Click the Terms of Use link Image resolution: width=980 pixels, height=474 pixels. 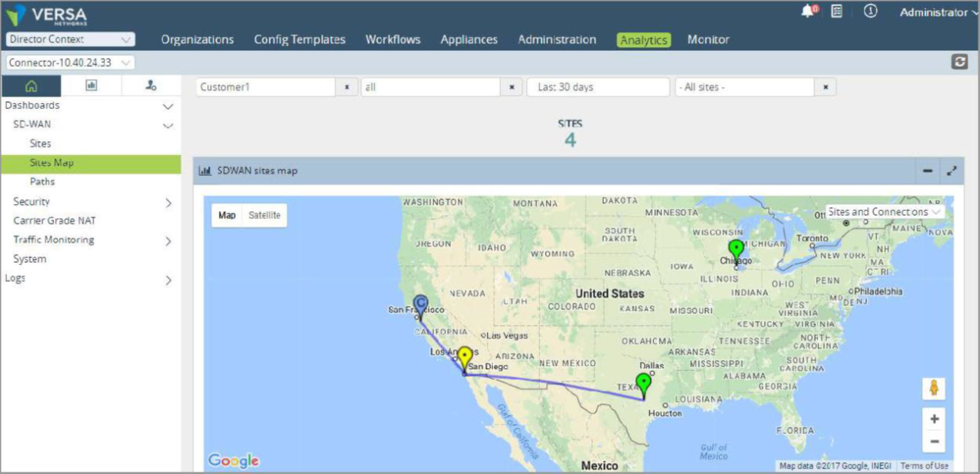[924, 466]
